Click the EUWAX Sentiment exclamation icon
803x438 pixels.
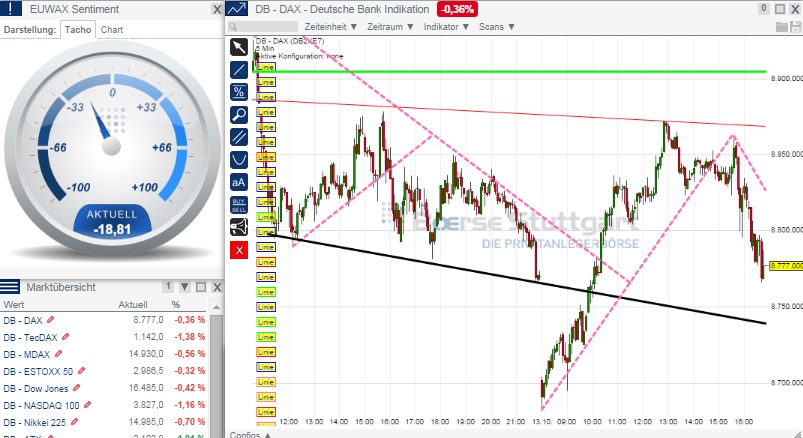pos(11,9)
